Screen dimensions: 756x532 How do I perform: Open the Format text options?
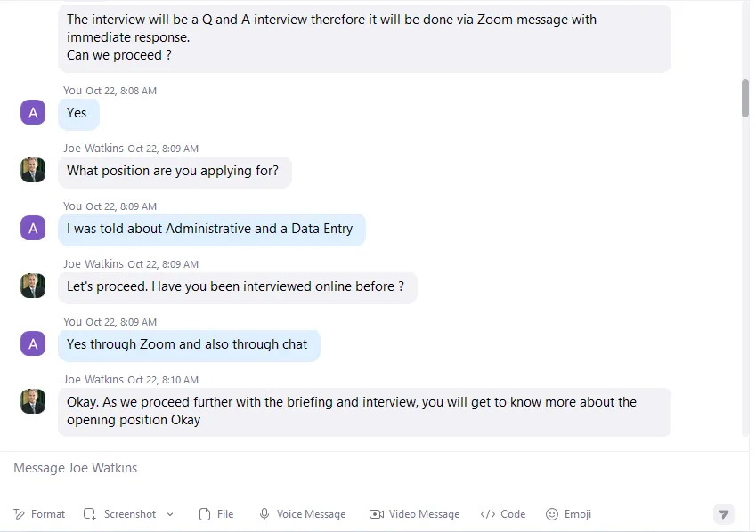click(39, 514)
